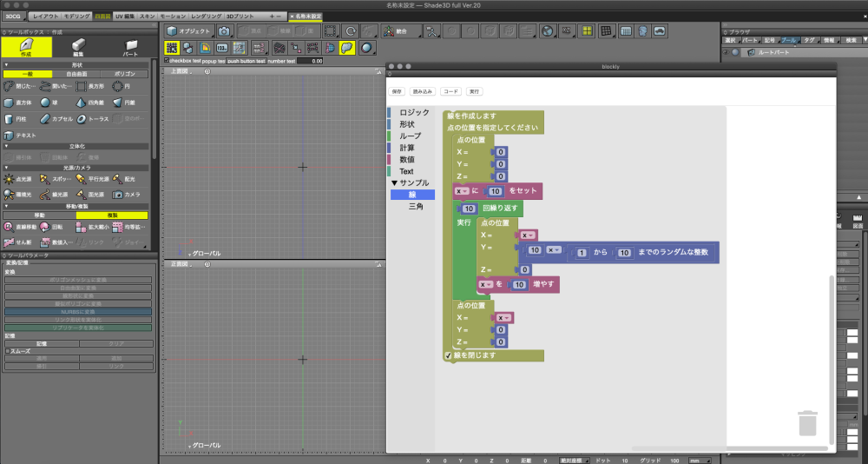Click the number test input field
This screenshot has width=868, height=464.
tap(311, 61)
